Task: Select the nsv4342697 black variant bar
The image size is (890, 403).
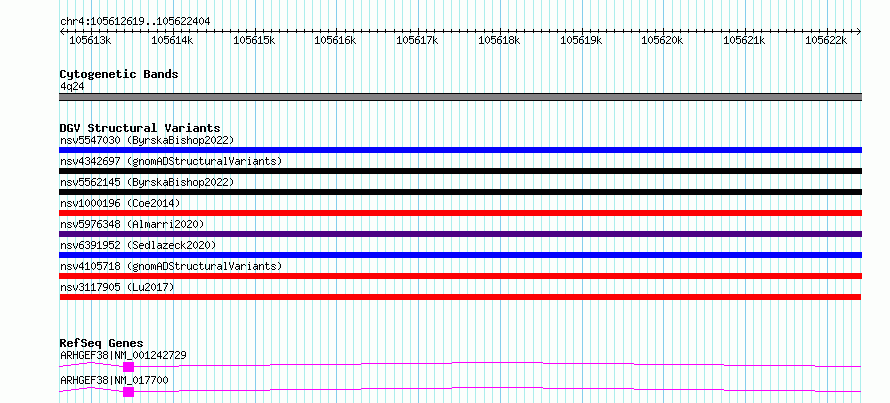Action: 460,171
